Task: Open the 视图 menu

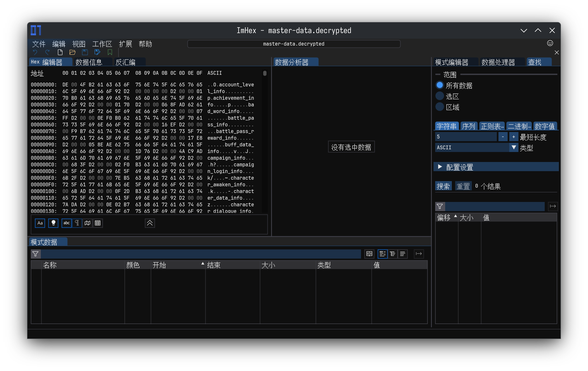Action: [x=79, y=44]
